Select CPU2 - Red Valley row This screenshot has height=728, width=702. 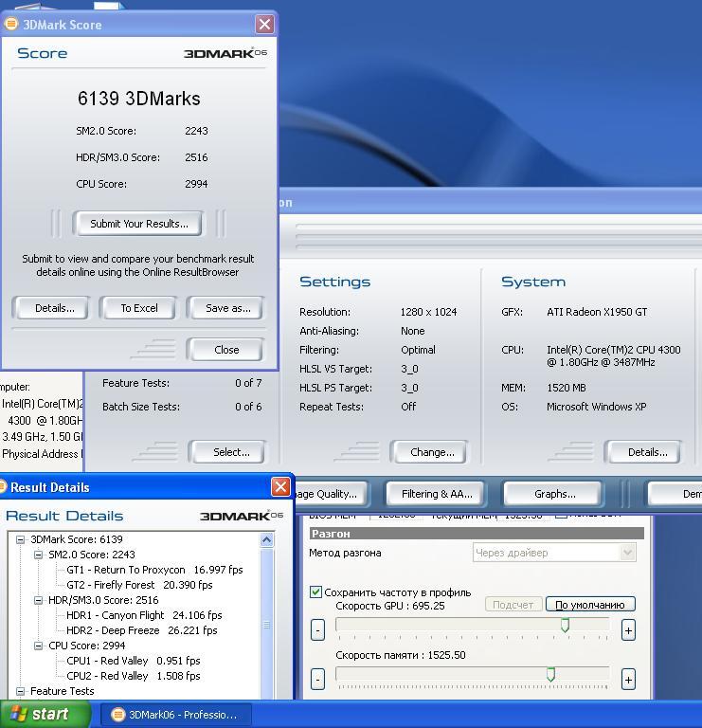point(134,676)
